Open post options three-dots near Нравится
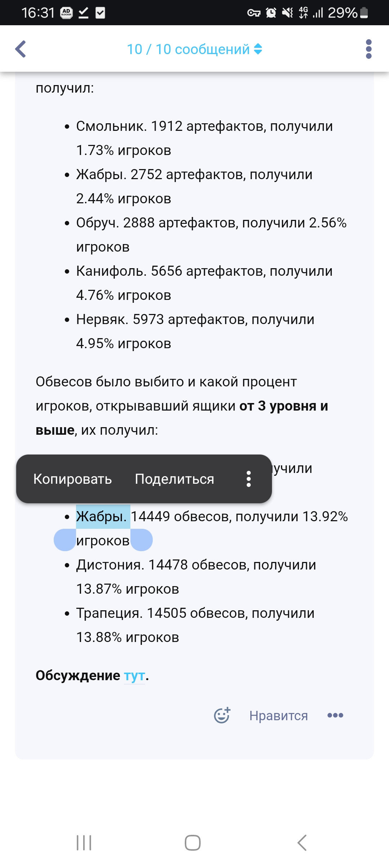Image resolution: width=389 pixels, height=868 pixels. pos(335,715)
